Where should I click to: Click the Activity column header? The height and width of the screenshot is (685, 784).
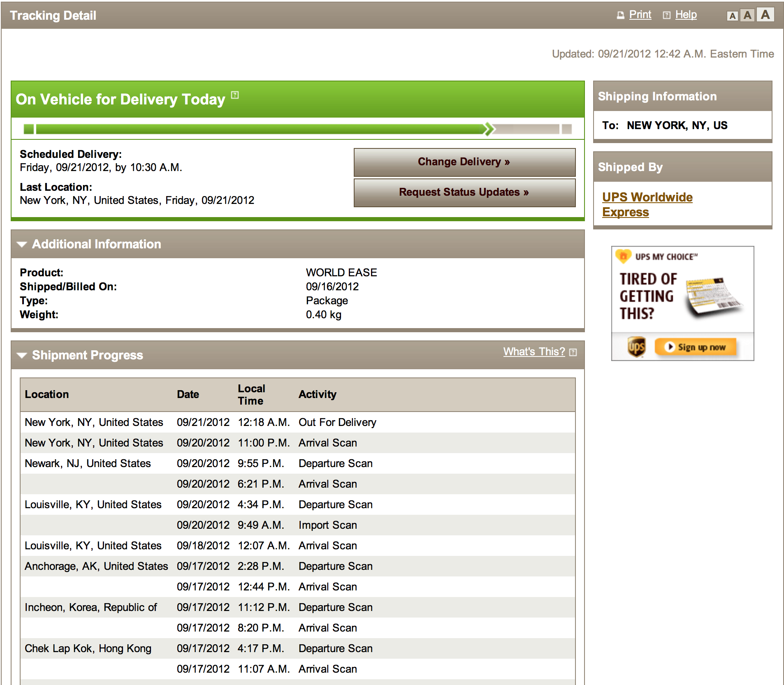318,394
